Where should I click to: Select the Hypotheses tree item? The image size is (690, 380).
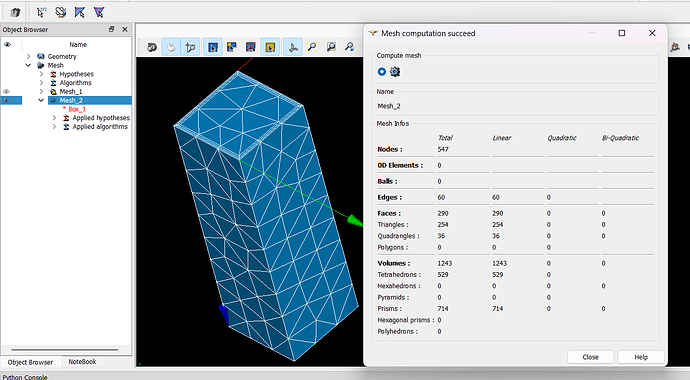(x=77, y=74)
